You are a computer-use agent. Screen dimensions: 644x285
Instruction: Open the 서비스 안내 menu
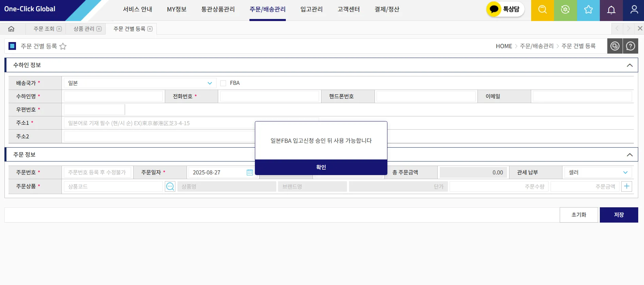pos(138,9)
